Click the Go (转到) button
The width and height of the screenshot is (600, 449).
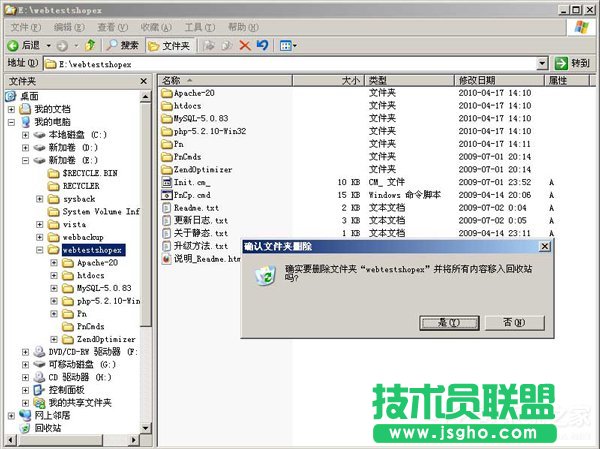pos(572,63)
